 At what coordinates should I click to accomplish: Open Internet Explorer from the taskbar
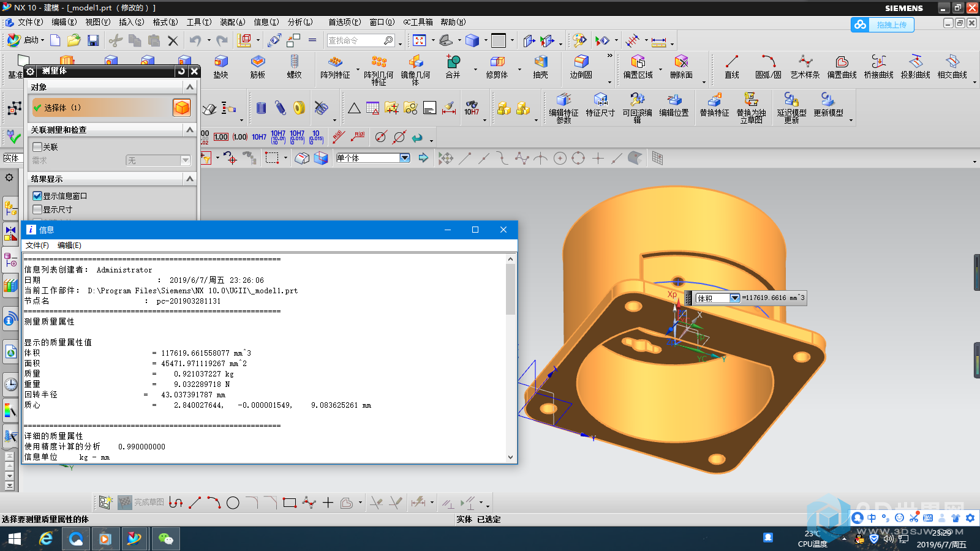pos(45,539)
